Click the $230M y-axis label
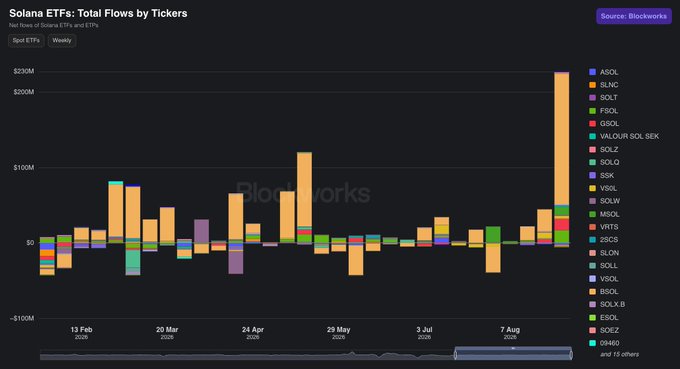 23,71
